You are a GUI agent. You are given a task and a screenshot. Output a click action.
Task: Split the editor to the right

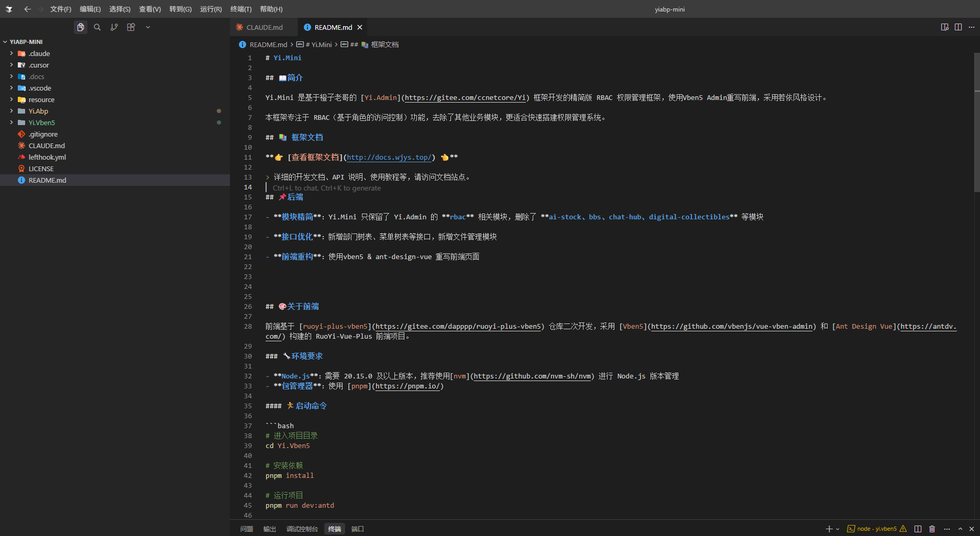958,27
